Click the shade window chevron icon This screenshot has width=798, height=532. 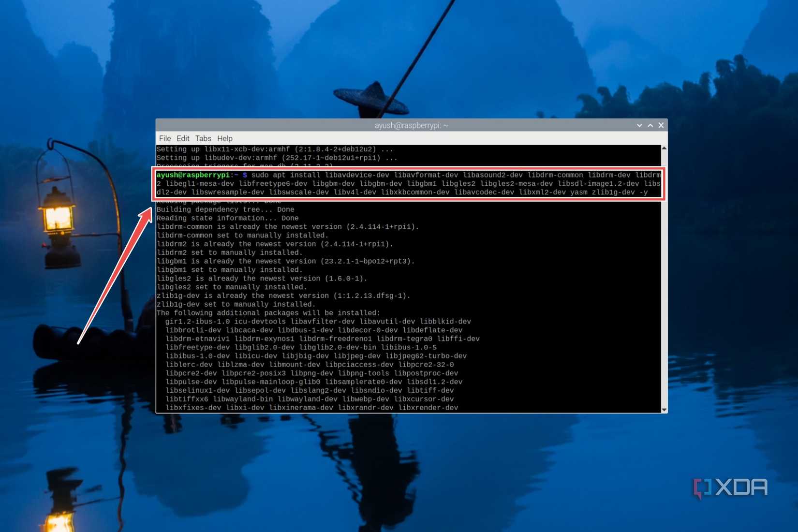pos(639,125)
